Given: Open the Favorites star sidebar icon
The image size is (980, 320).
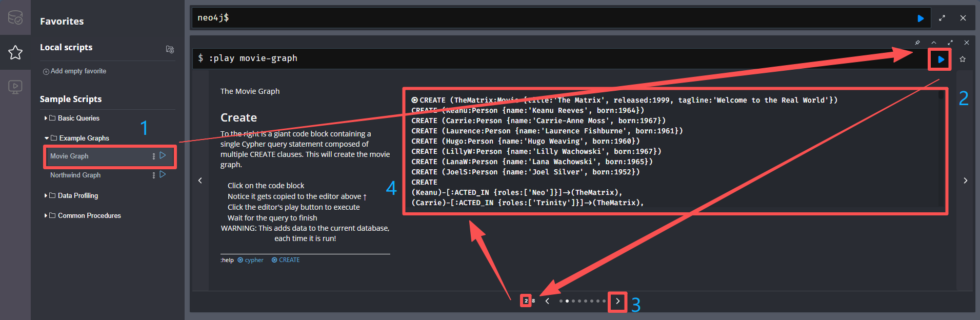Looking at the screenshot, I should 15,52.
